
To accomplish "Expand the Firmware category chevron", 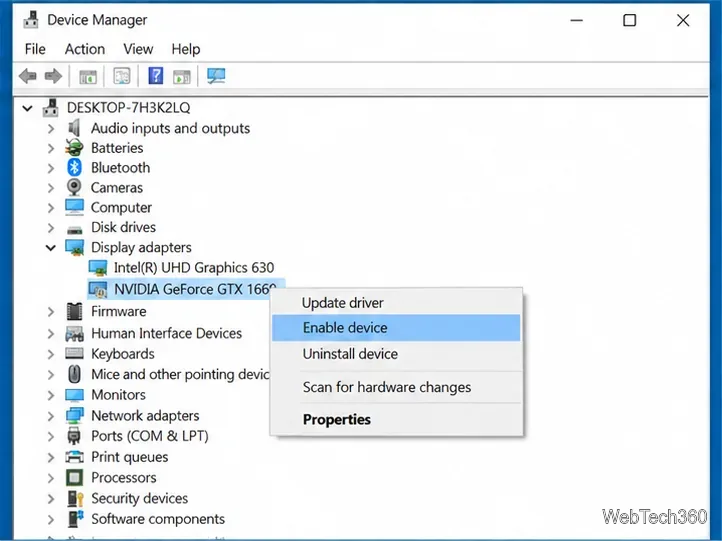I will [51, 312].
